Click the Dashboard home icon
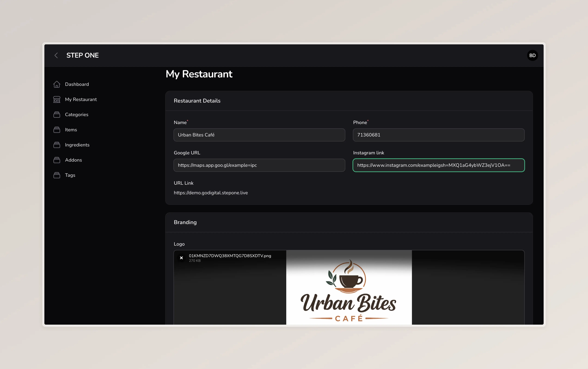The height and width of the screenshot is (369, 588). click(x=57, y=84)
